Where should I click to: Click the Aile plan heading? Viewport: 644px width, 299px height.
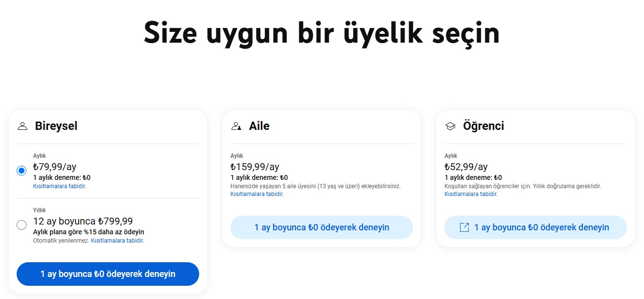coord(259,126)
